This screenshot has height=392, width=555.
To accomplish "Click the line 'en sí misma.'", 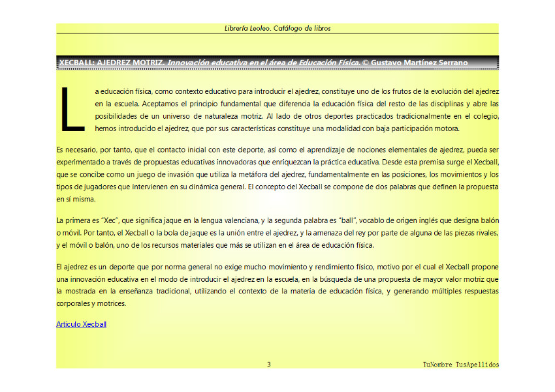I will point(76,199).
